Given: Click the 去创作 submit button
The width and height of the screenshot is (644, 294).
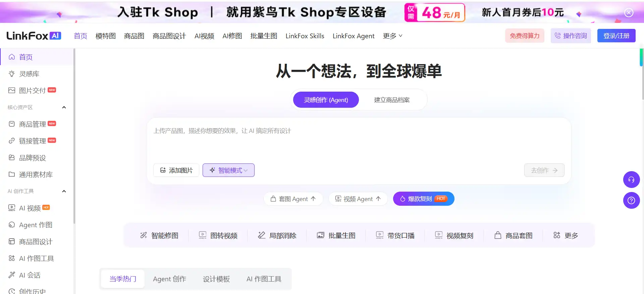Looking at the screenshot, I should [x=544, y=170].
